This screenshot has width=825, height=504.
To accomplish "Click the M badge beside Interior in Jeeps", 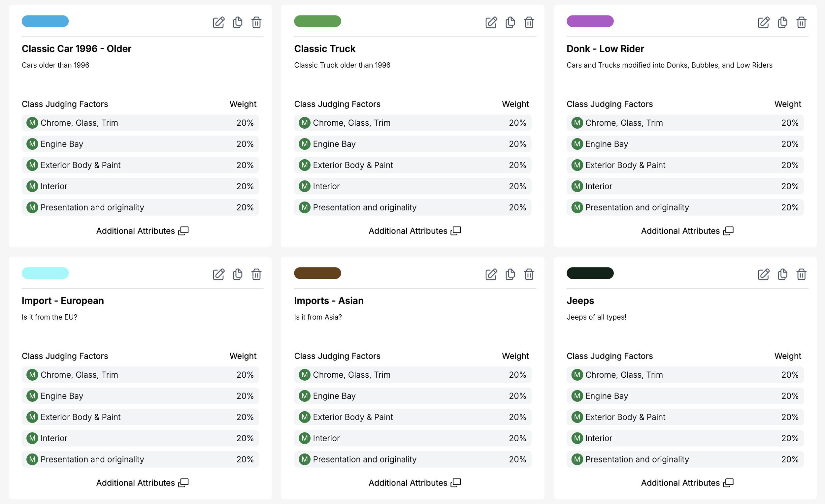I will (x=577, y=438).
